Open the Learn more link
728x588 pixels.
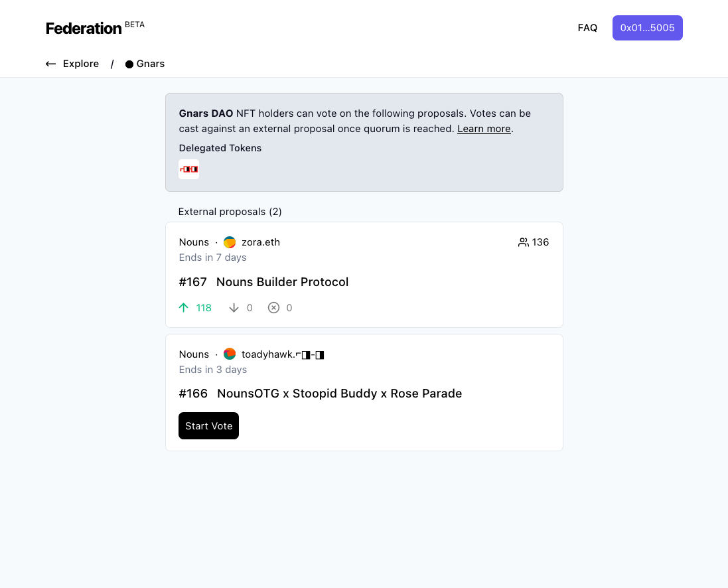click(x=484, y=129)
